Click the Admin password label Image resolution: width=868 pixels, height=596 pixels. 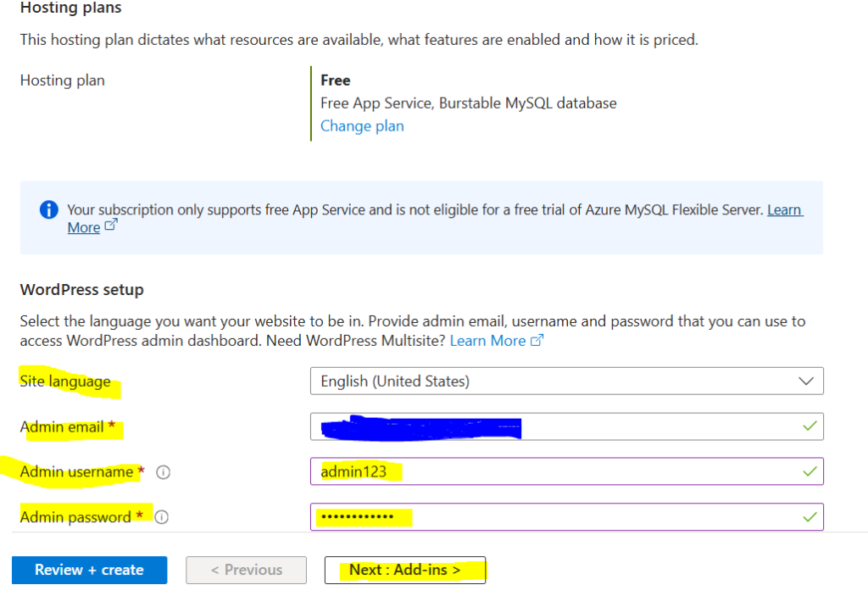pyautogui.click(x=75, y=517)
